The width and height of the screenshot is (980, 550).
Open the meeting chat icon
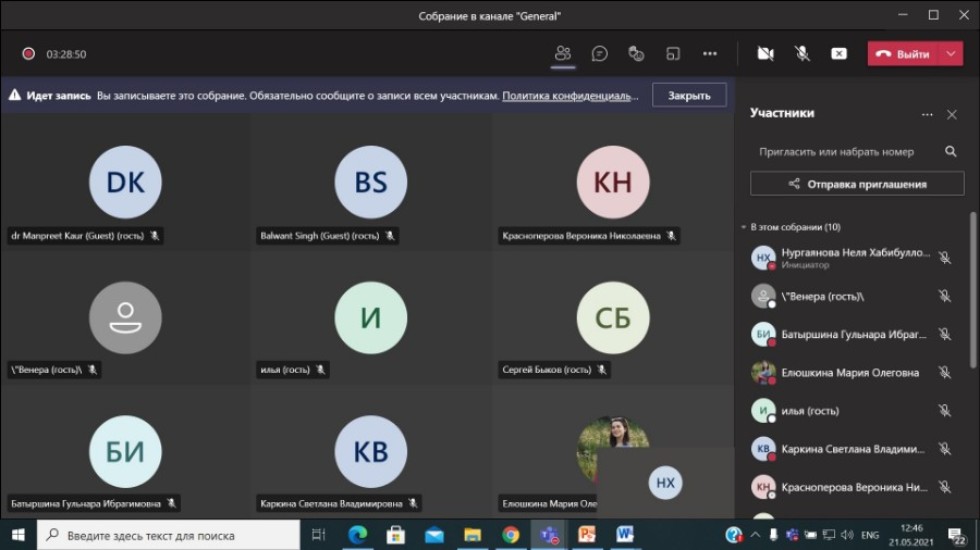point(600,54)
